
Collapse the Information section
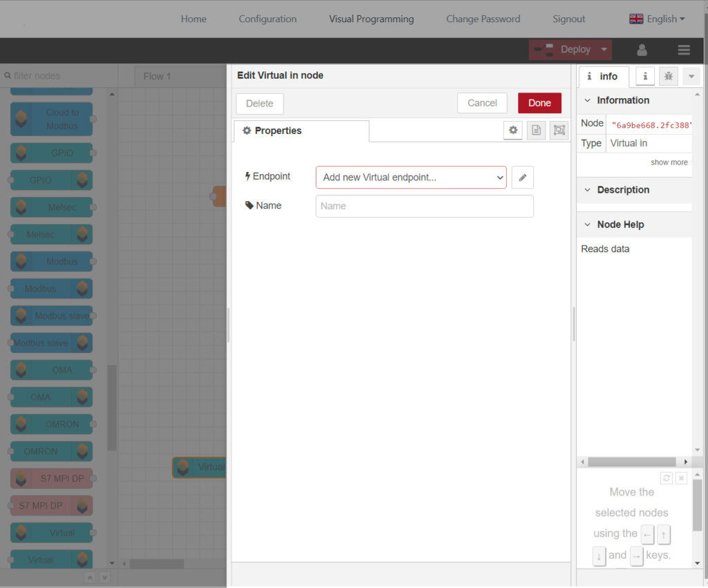(x=588, y=100)
